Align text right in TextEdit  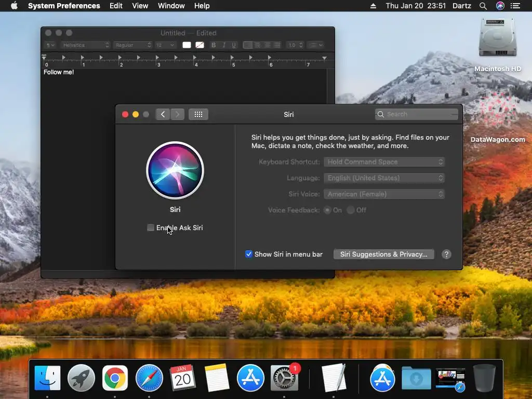pos(268,45)
